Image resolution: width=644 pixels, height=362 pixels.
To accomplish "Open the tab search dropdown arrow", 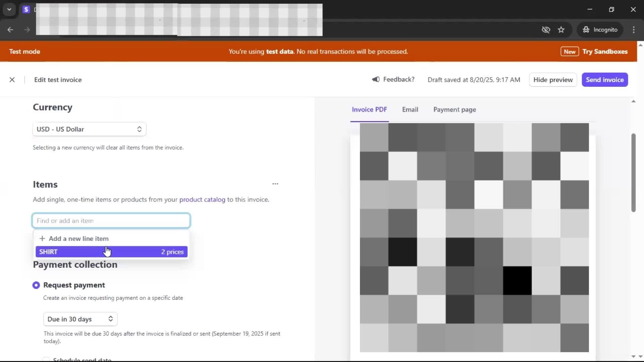I will point(9,9).
